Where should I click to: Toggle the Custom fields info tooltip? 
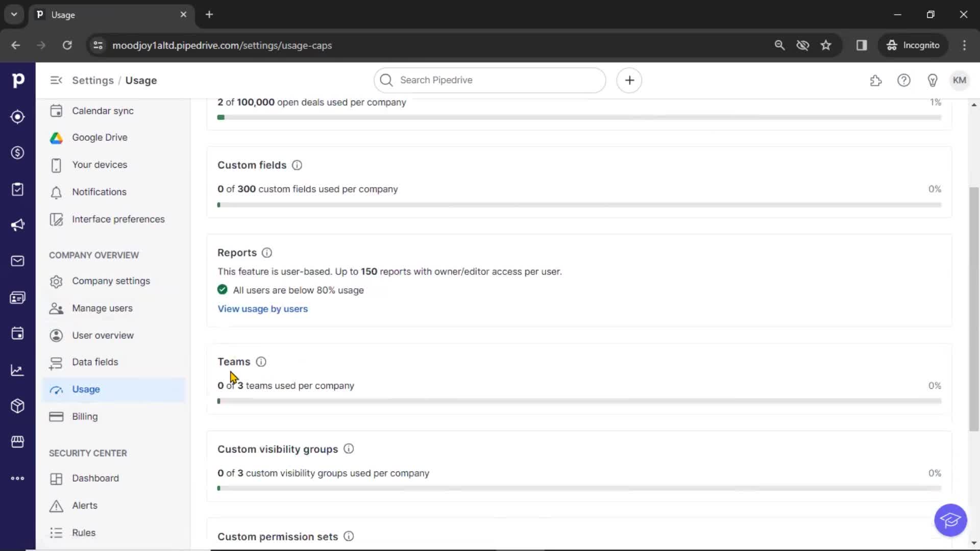click(x=297, y=165)
